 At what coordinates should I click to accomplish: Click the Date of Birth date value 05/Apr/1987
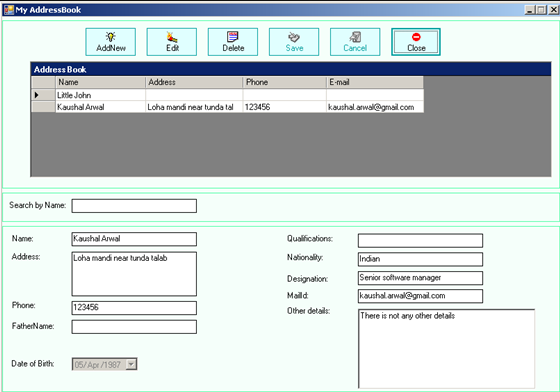[98, 365]
